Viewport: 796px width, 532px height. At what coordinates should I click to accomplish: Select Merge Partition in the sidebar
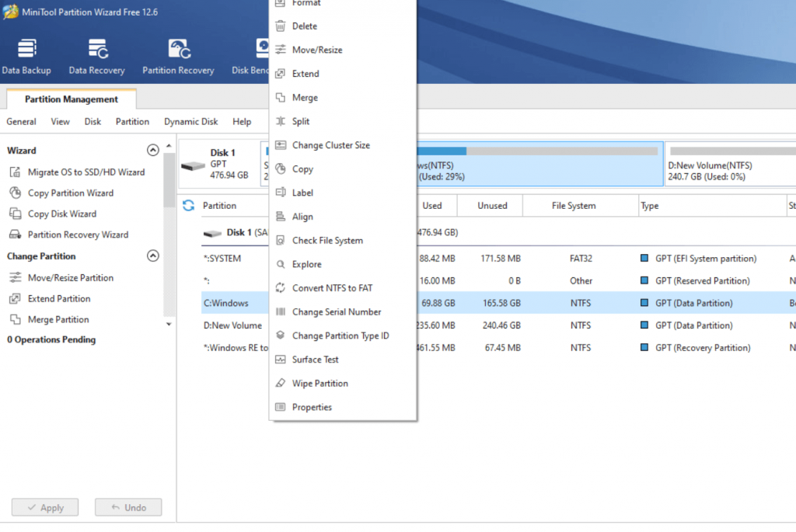(58, 319)
